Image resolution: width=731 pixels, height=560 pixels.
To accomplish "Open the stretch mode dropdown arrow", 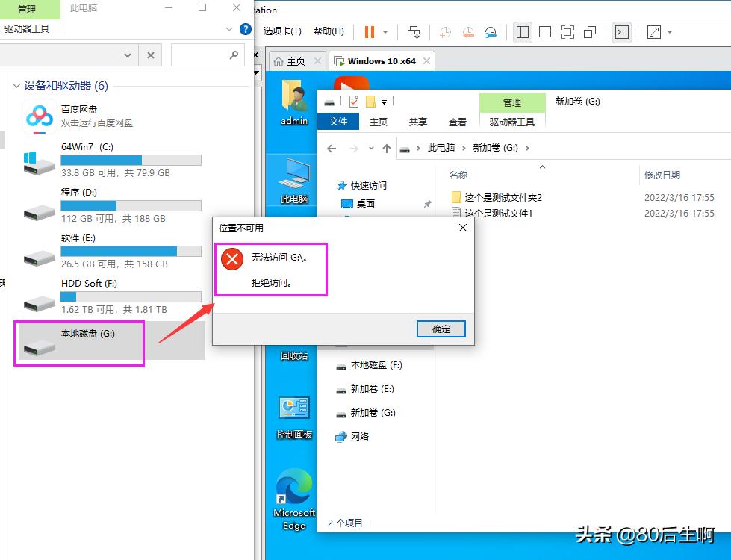I will click(x=668, y=31).
